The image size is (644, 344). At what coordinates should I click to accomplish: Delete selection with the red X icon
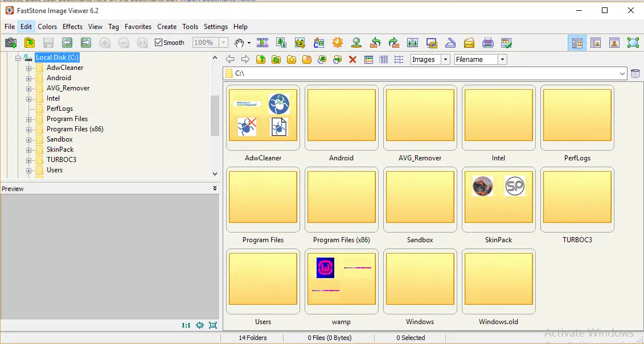pos(352,59)
